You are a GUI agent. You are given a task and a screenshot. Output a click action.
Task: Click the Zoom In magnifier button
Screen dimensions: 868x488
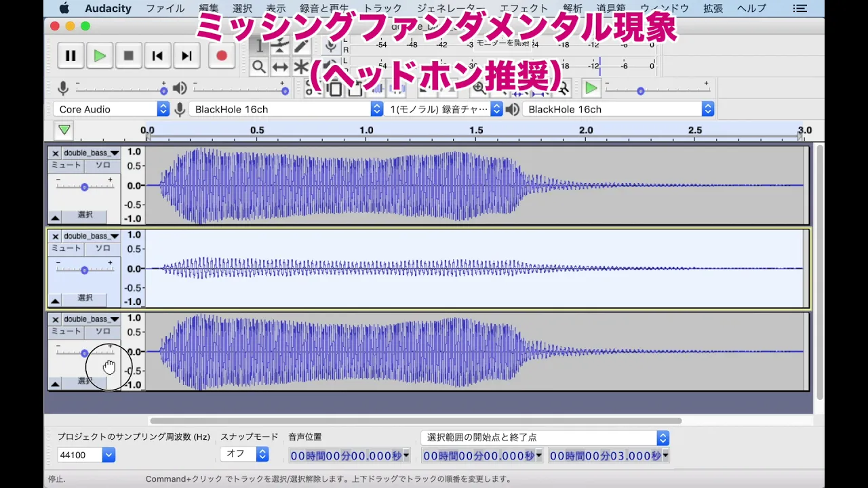click(479, 88)
